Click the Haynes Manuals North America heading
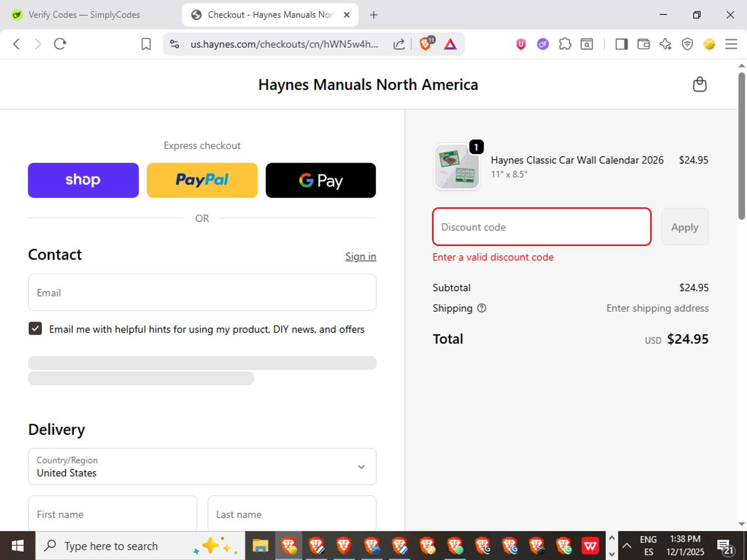 (x=368, y=85)
